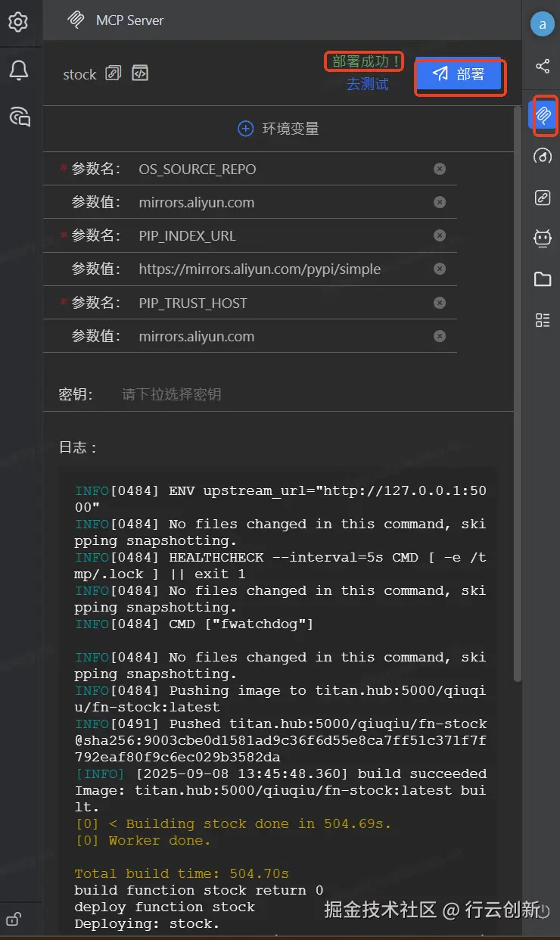Open the robot assistant icon
This screenshot has width=560, height=940.
[x=543, y=238]
